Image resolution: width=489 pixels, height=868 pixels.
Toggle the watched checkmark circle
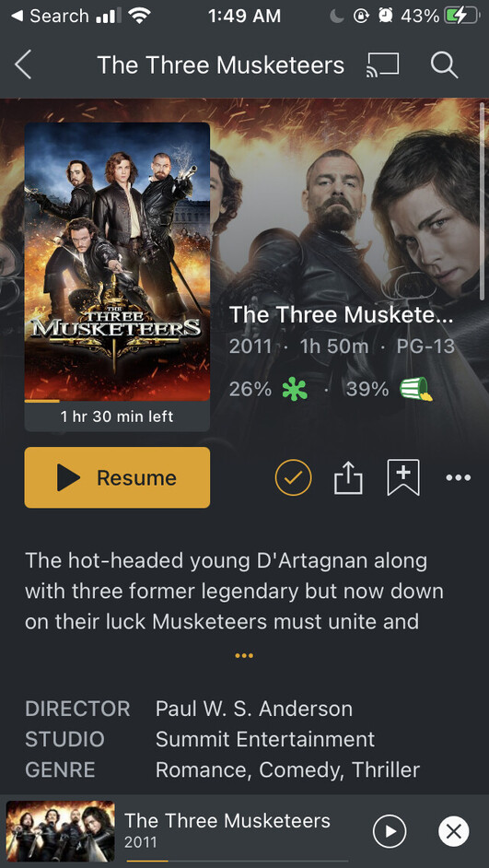pos(293,477)
